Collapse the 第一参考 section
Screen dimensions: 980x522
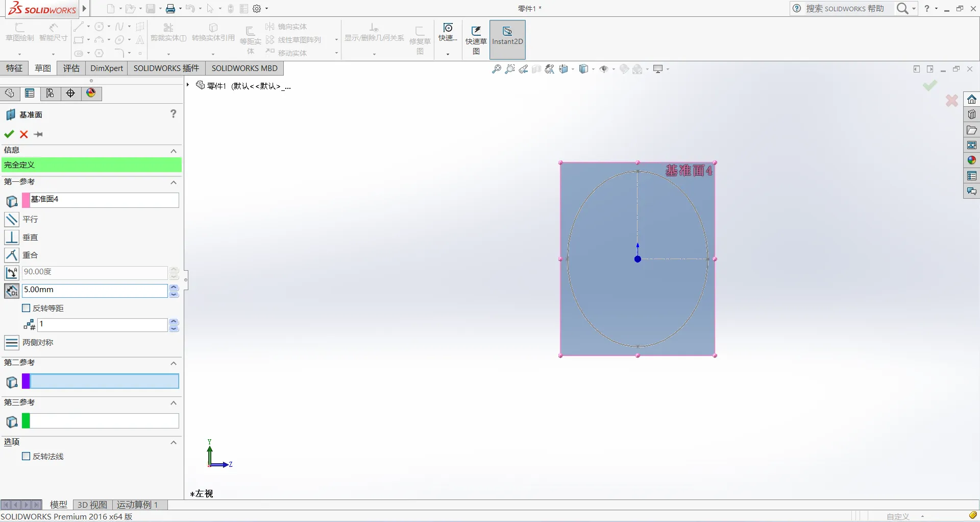click(x=174, y=182)
